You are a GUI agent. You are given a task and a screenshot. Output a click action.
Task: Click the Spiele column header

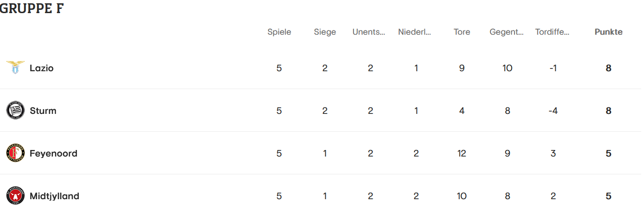pyautogui.click(x=279, y=32)
